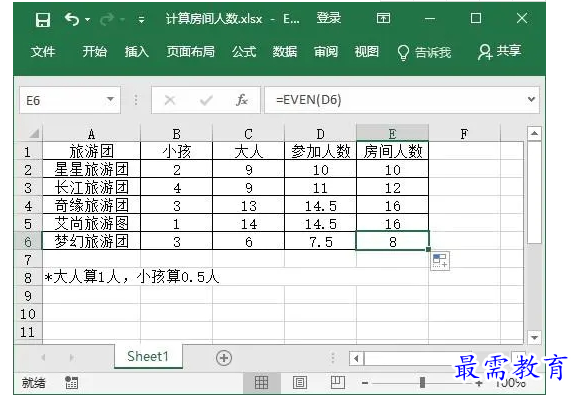Click 登录 to sign in
This screenshot has height=399, width=576.
coord(329,18)
